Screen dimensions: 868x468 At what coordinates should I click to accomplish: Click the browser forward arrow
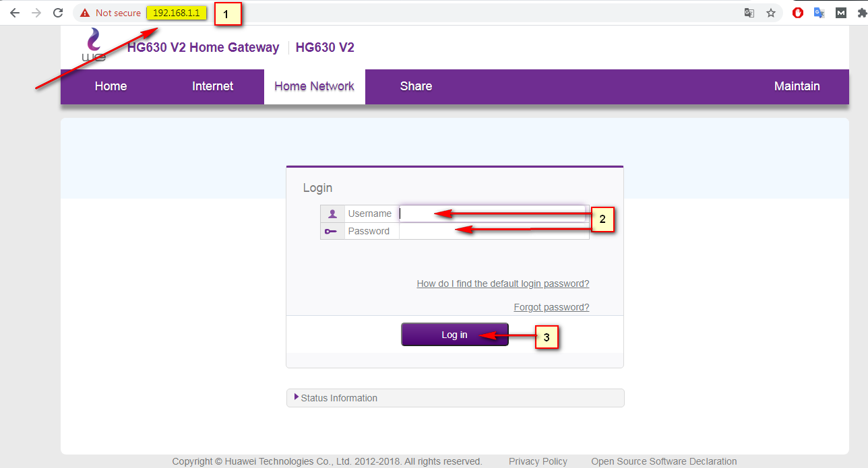click(x=36, y=13)
